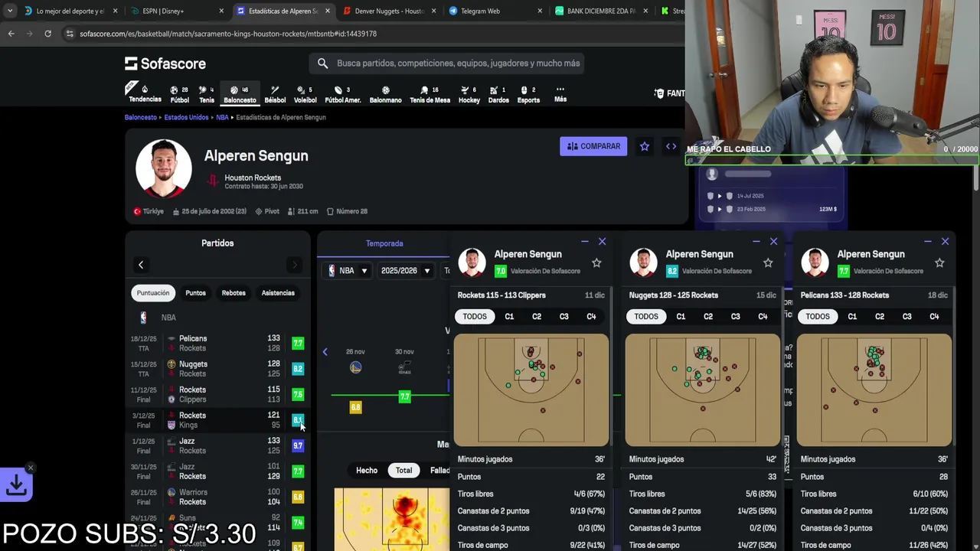Open the Rockets vs Clippers 11/12/25 game
Screen dimensions: 980x551
[217, 395]
